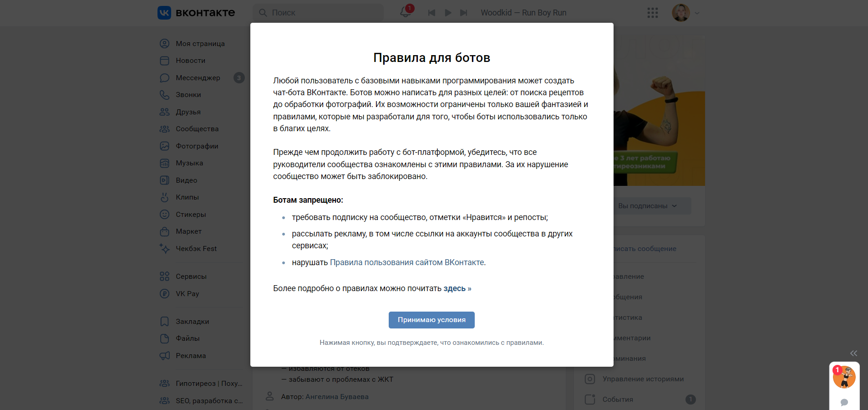Open Мессенджер
The image size is (868, 410).
(x=198, y=78)
